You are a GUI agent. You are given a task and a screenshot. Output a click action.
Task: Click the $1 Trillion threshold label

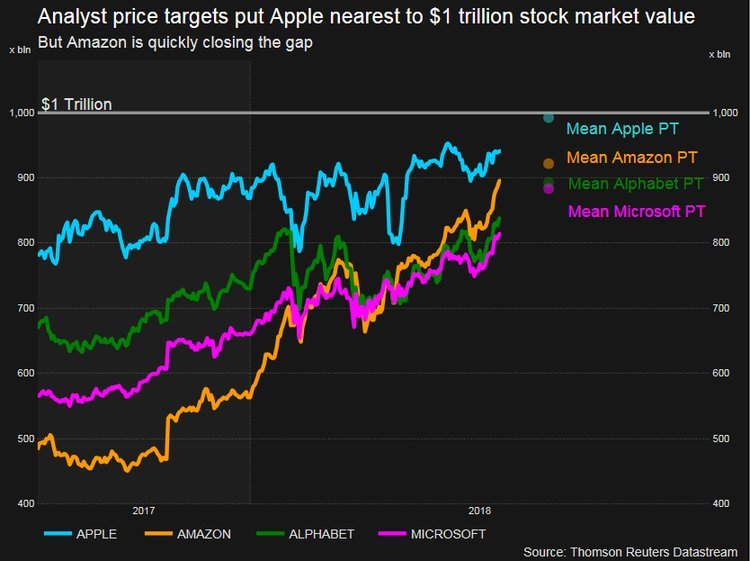coord(76,104)
